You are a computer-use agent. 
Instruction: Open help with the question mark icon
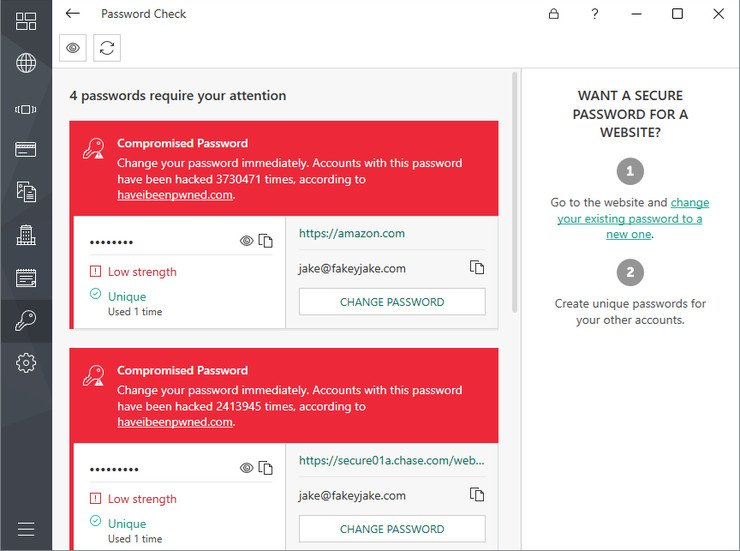pyautogui.click(x=595, y=14)
